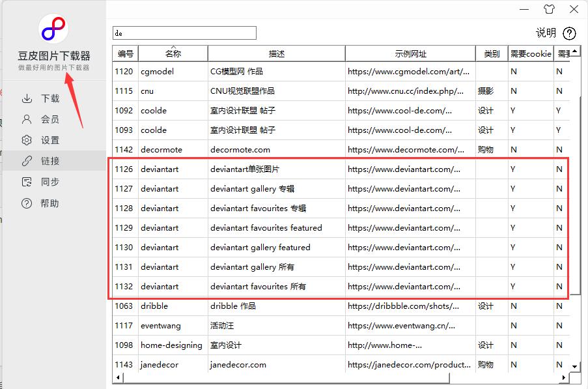Viewport: 588px width, 389px height.
Task: Click the 示例网址 column header
Action: (410, 53)
